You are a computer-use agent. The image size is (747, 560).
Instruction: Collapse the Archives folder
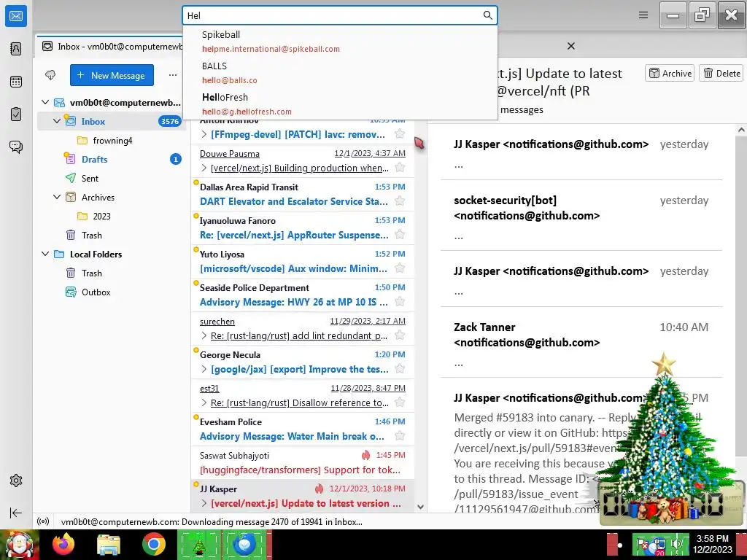tap(57, 197)
